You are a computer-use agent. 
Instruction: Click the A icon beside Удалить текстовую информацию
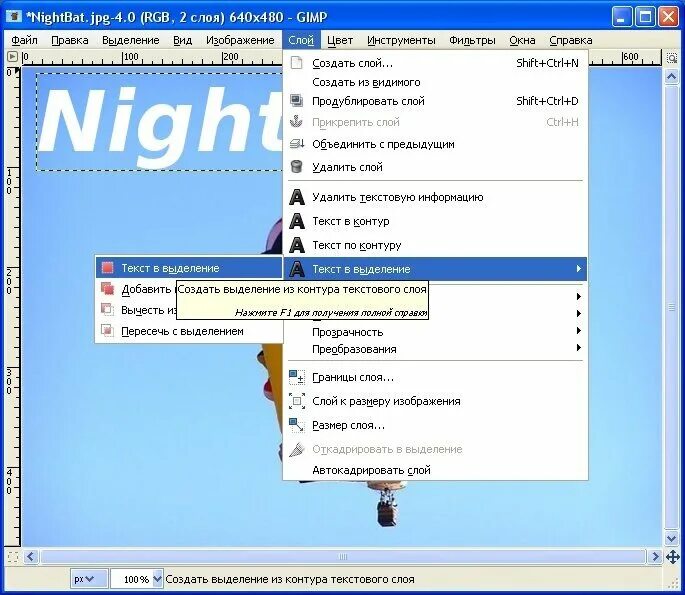297,197
